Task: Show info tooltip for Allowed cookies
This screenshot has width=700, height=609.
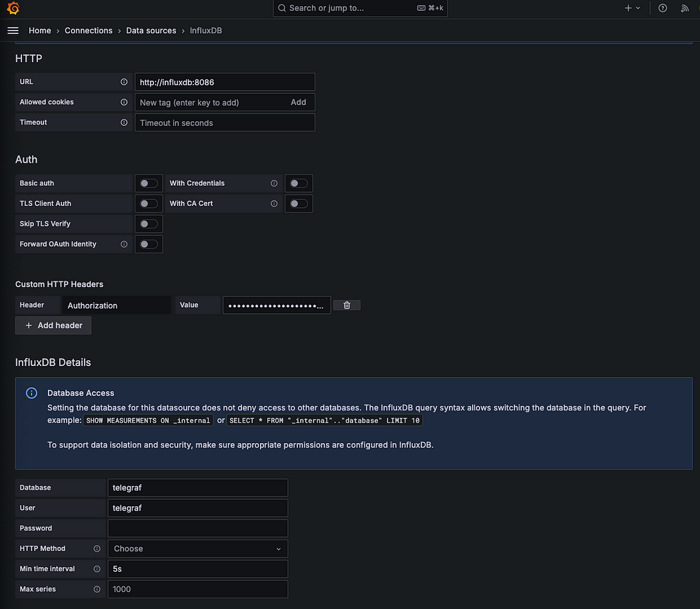Action: coord(124,102)
